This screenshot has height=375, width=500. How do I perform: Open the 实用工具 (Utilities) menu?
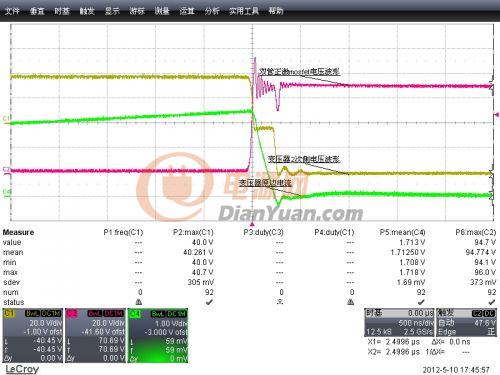(x=244, y=11)
